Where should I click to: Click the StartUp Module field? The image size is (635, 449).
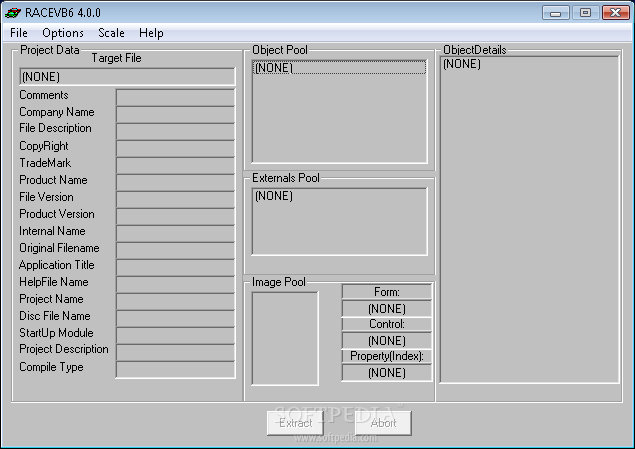(x=175, y=336)
